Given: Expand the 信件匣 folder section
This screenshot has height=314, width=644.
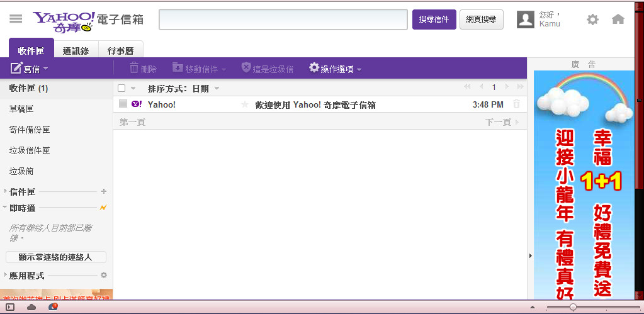Looking at the screenshot, I should coord(5,191).
